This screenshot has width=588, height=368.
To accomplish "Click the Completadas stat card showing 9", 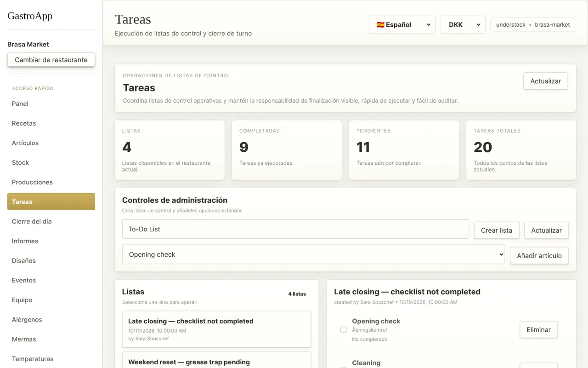I will point(287,150).
